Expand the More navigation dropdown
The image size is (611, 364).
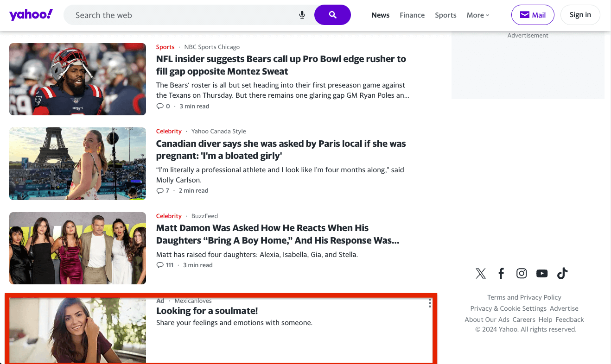click(x=478, y=15)
